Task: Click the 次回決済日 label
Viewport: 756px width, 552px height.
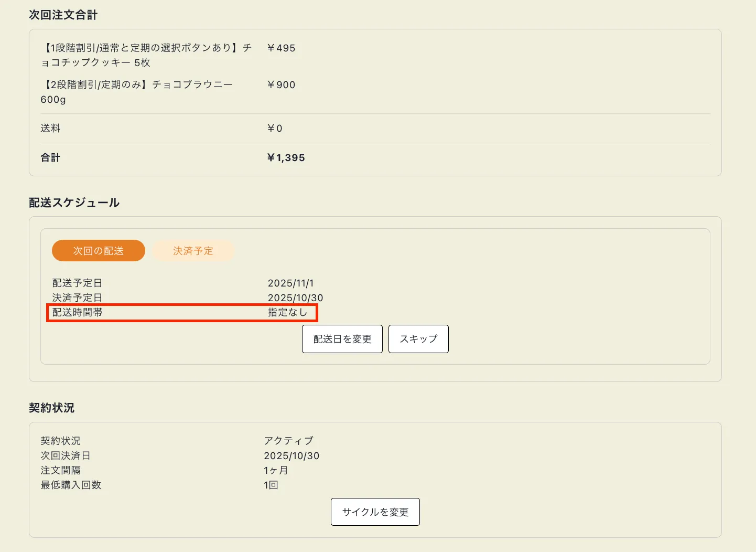Action: click(x=66, y=455)
